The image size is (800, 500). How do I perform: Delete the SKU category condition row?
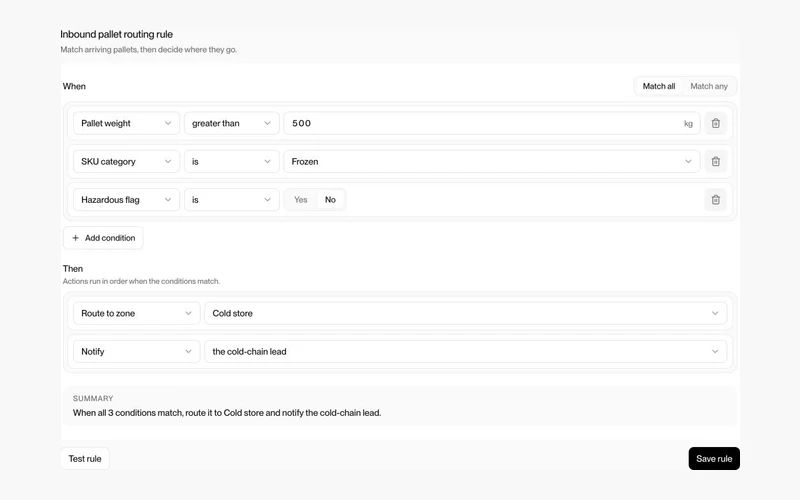pyautogui.click(x=715, y=161)
